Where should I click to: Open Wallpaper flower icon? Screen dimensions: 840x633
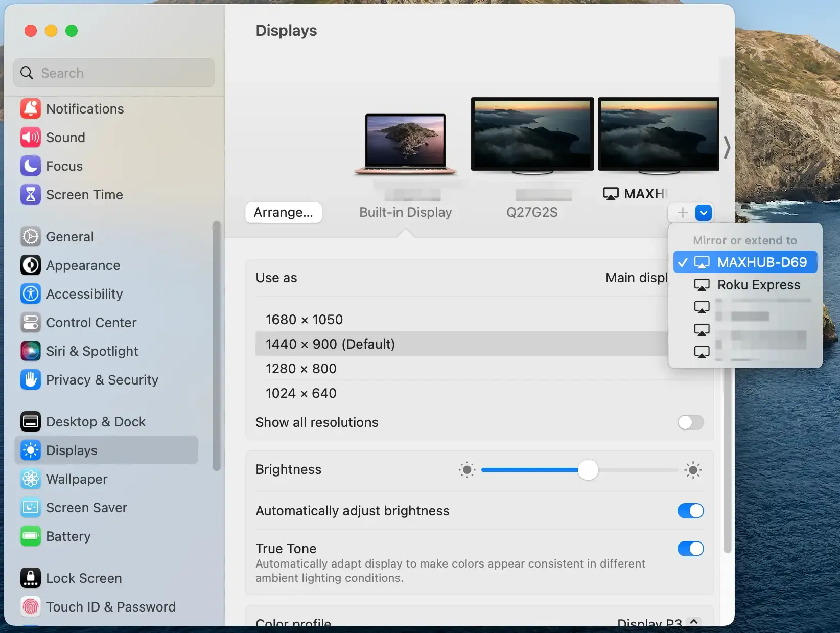pos(31,479)
